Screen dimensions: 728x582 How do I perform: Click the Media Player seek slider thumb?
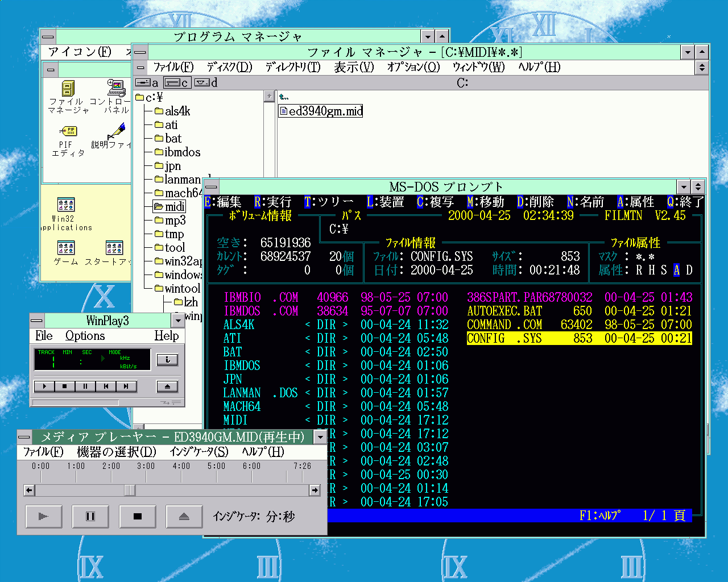coord(130,490)
